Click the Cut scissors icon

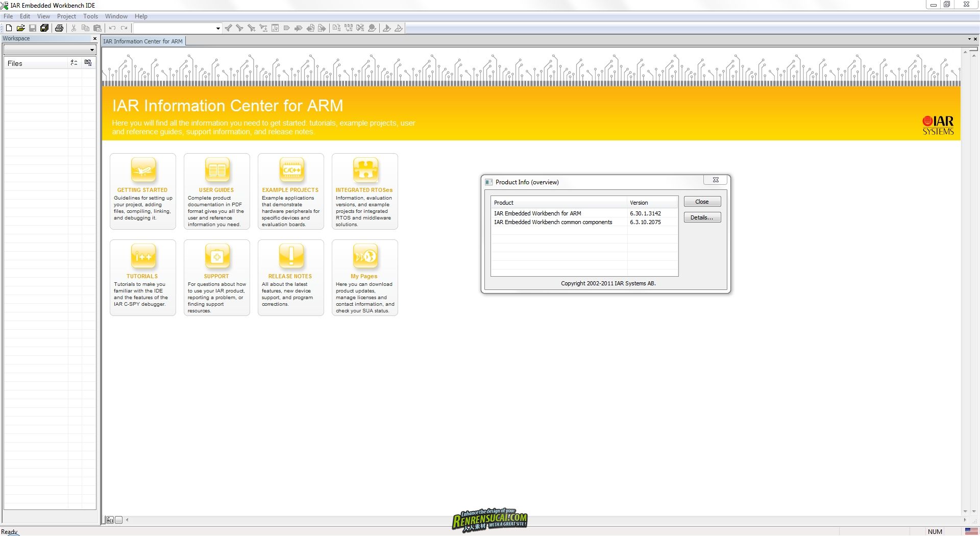[x=73, y=28]
